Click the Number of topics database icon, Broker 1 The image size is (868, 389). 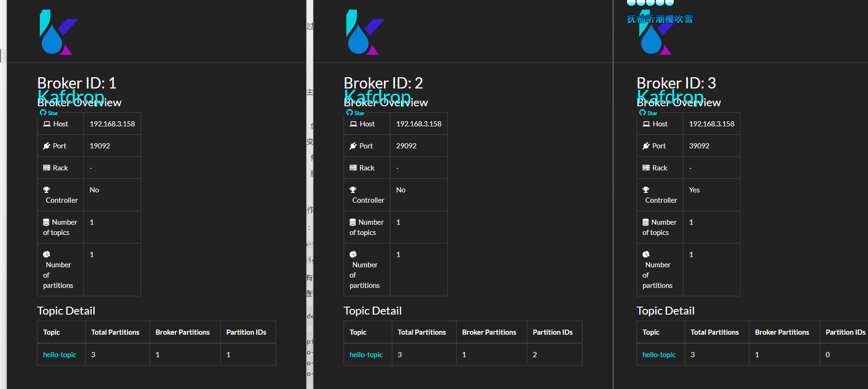pos(46,222)
